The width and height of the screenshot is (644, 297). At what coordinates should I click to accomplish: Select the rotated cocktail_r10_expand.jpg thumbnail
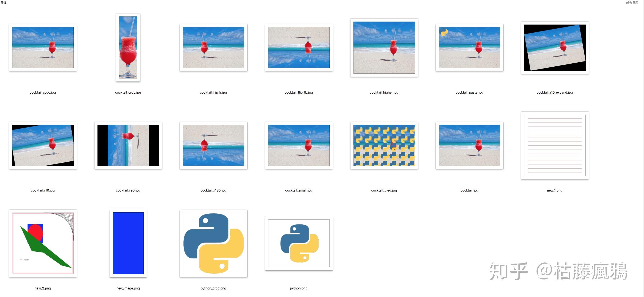tap(555, 47)
